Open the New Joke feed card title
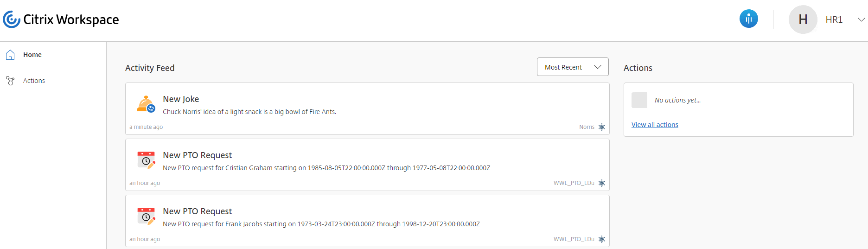 pos(181,99)
